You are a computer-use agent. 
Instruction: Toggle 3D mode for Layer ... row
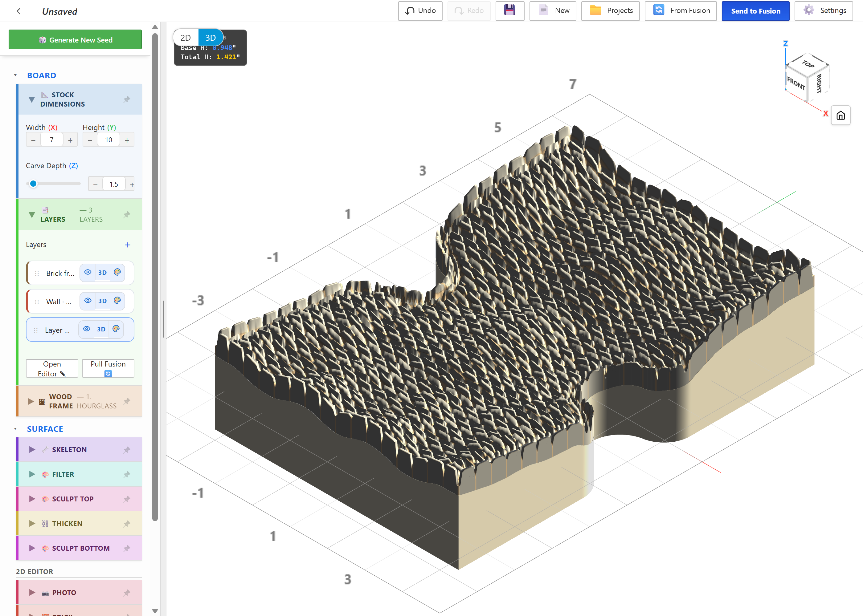pos(101,329)
